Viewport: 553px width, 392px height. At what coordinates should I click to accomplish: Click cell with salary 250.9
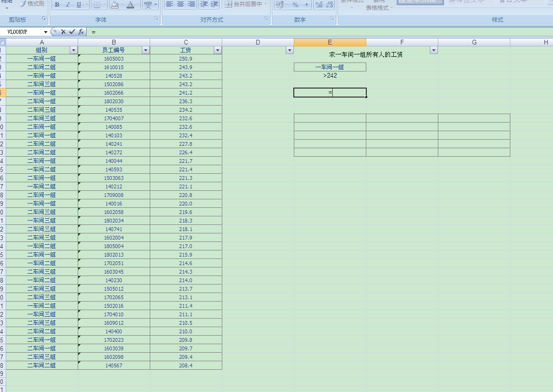pos(186,59)
